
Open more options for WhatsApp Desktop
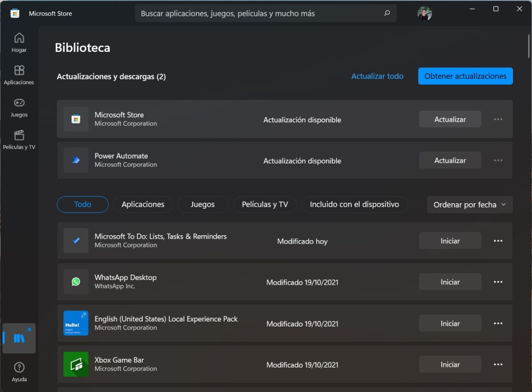coord(498,282)
